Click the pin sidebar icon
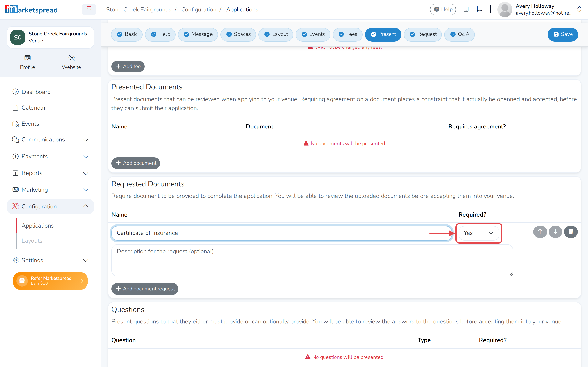This screenshot has height=367, width=588. (x=89, y=9)
